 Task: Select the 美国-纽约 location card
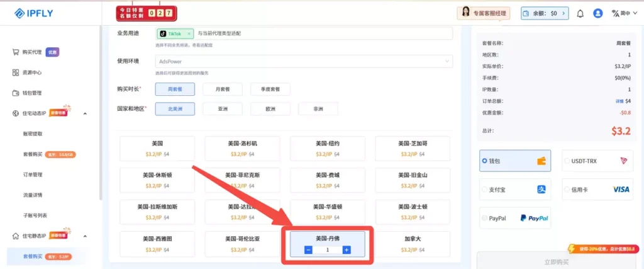pos(327,149)
